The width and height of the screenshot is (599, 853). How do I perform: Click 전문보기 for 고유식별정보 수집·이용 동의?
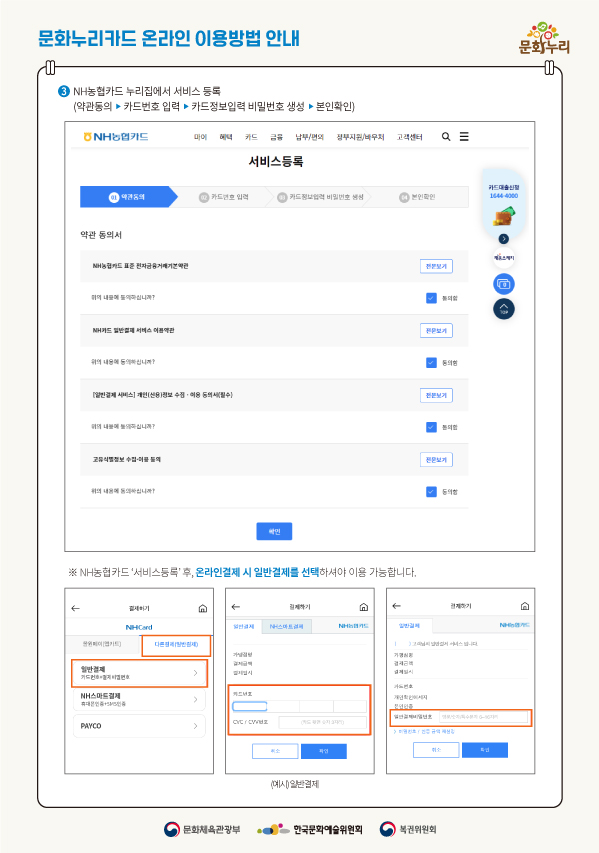pos(436,460)
